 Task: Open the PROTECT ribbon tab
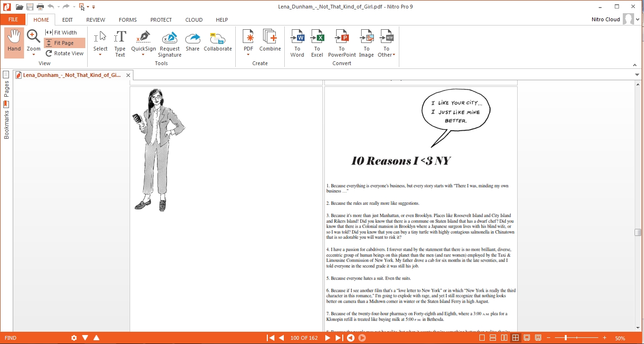pyautogui.click(x=161, y=20)
